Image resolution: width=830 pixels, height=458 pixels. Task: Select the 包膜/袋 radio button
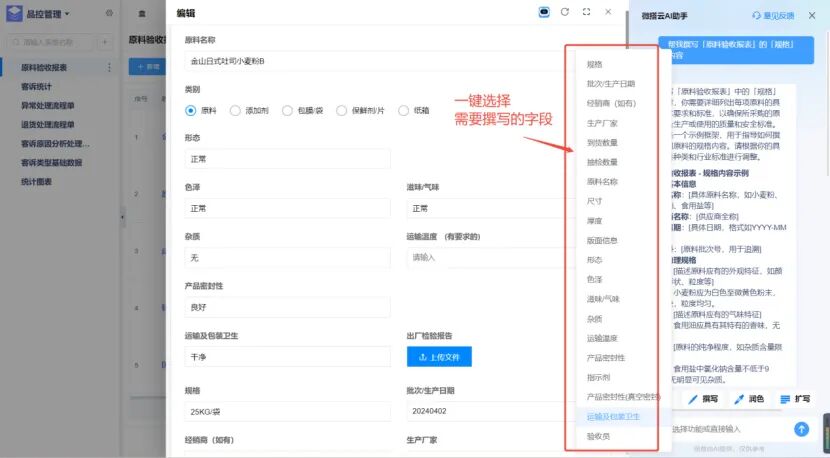[x=287, y=111]
